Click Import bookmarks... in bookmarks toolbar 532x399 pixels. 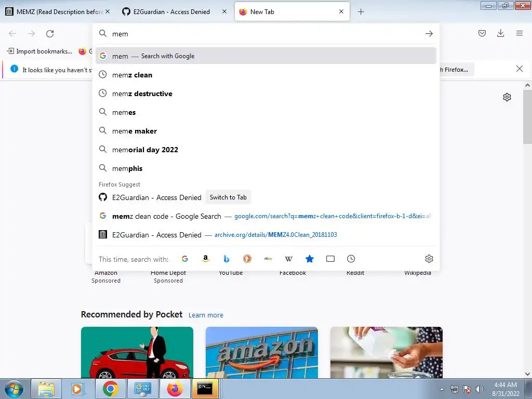[x=39, y=51]
